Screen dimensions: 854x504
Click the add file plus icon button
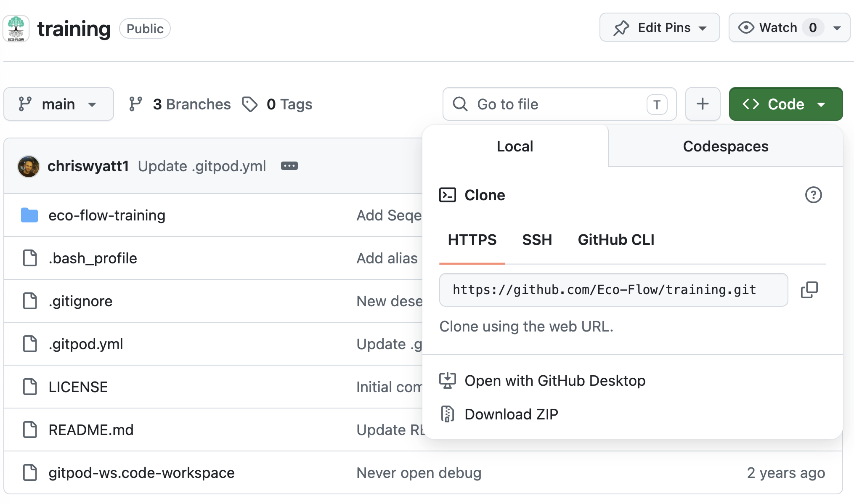point(703,104)
